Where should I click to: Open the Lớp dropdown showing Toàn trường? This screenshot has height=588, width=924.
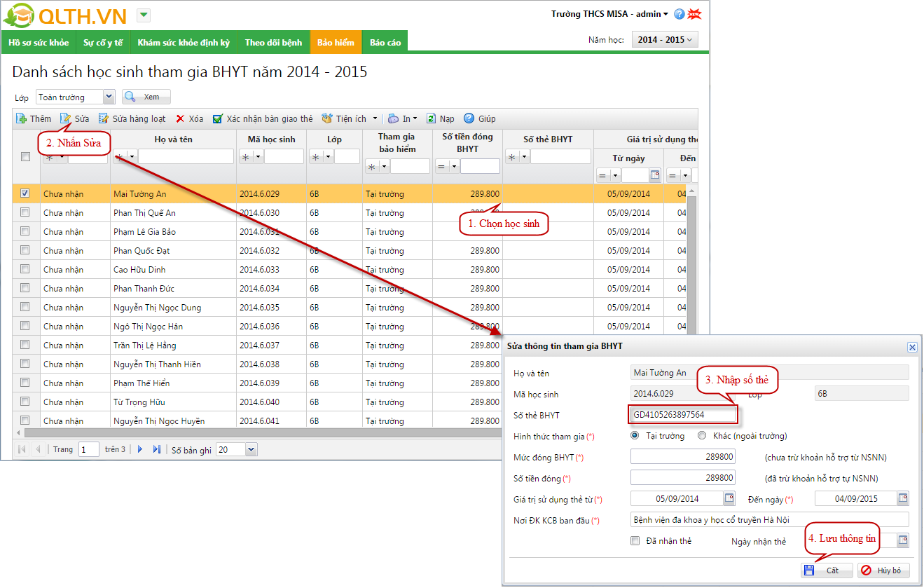[x=109, y=97]
